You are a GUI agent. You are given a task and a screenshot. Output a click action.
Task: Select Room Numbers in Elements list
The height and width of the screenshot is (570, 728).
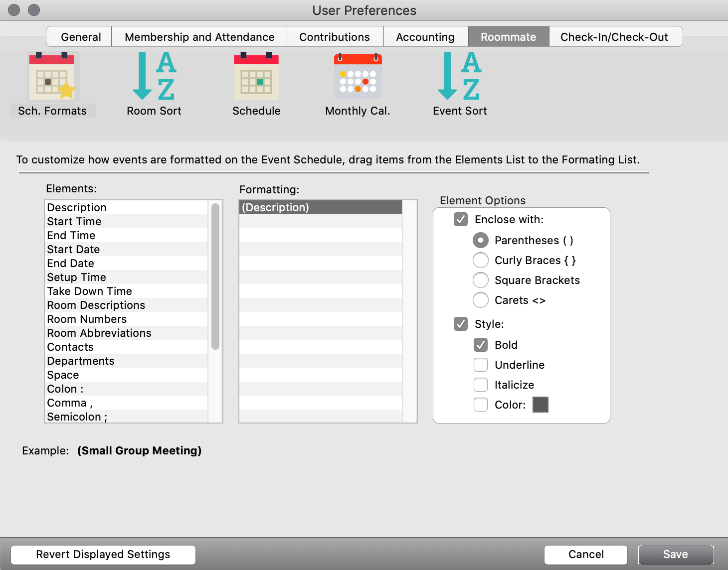[x=87, y=319]
